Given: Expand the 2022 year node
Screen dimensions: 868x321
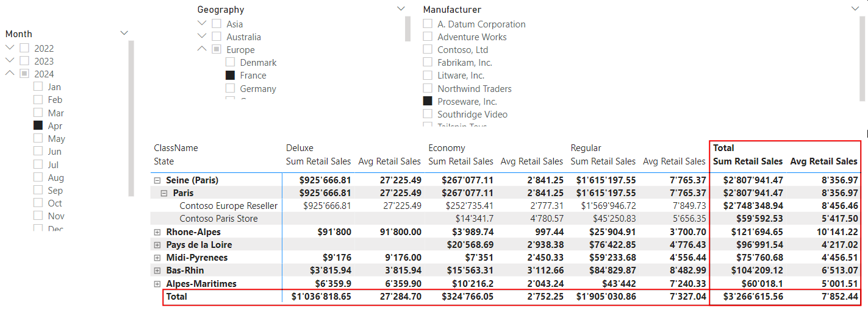Looking at the screenshot, I should click(10, 48).
